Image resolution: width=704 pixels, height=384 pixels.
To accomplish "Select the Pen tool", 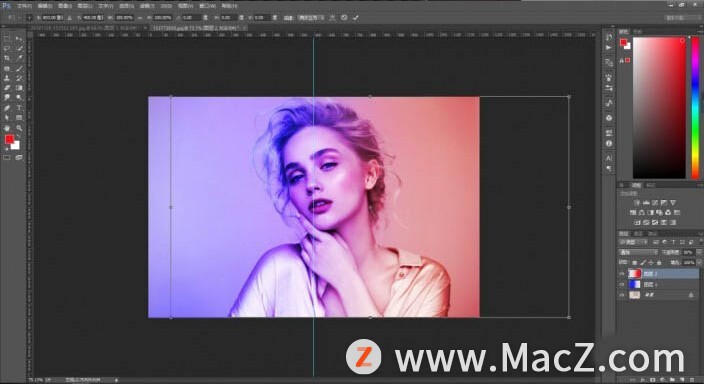I will pyautogui.click(x=7, y=108).
